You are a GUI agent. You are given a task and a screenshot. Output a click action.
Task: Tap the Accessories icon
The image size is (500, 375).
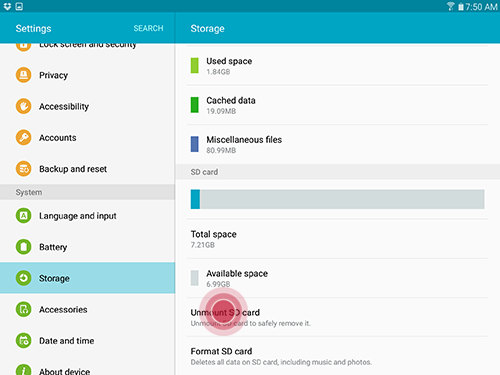23,309
